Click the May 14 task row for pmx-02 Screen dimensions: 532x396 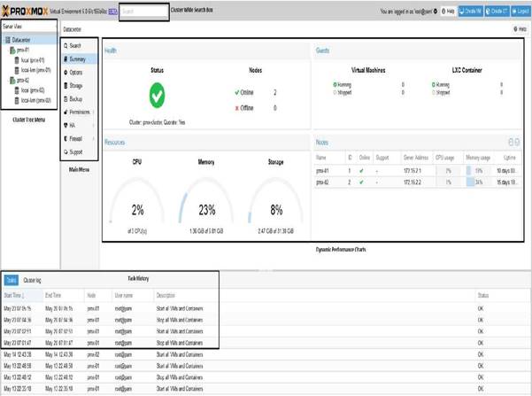pos(266,354)
